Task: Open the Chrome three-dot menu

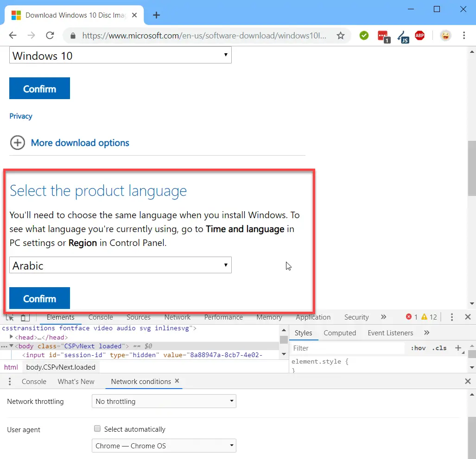Action: 464,36
